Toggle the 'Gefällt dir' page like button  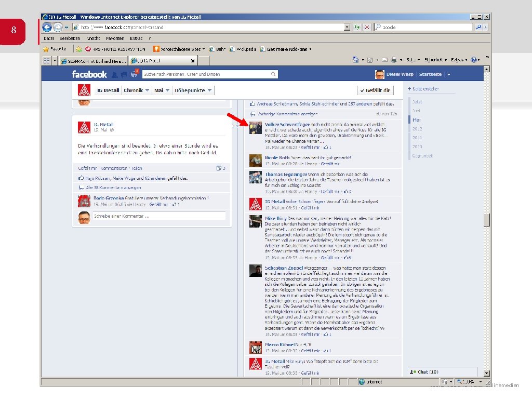375,90
